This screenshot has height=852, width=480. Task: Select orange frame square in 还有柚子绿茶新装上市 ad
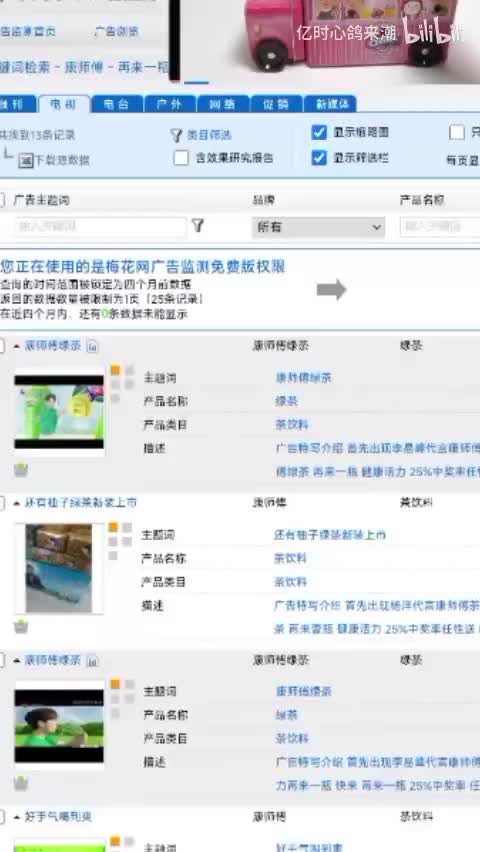tap(113, 527)
